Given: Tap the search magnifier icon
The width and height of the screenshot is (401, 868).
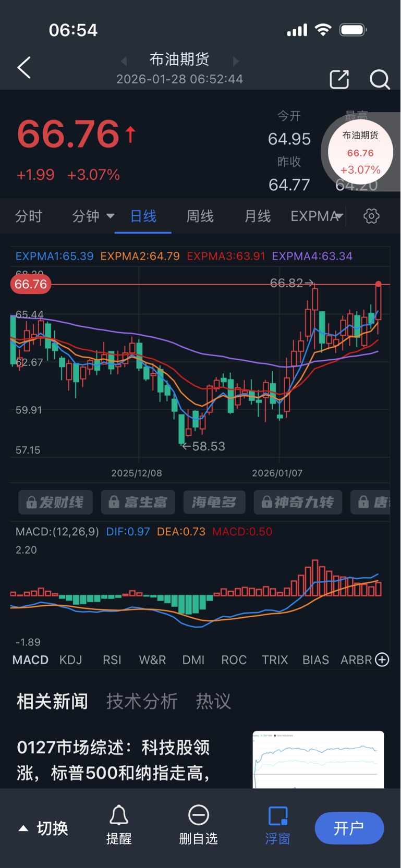Looking at the screenshot, I should point(380,80).
